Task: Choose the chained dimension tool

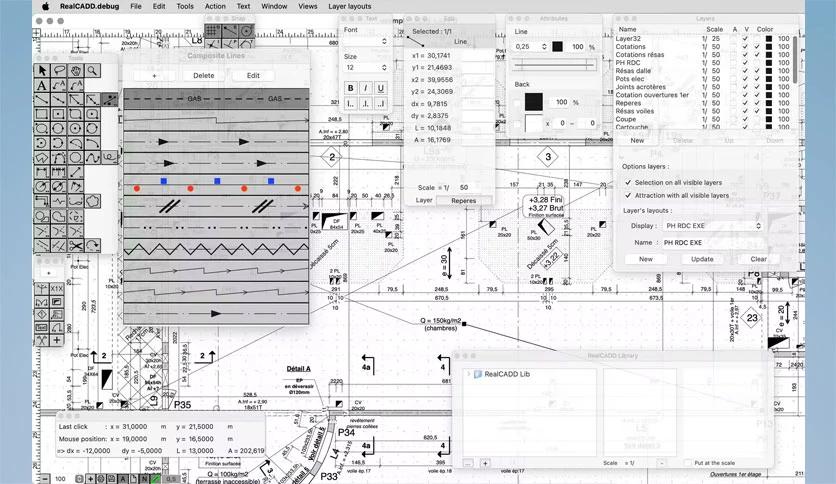Action: (x=59, y=172)
